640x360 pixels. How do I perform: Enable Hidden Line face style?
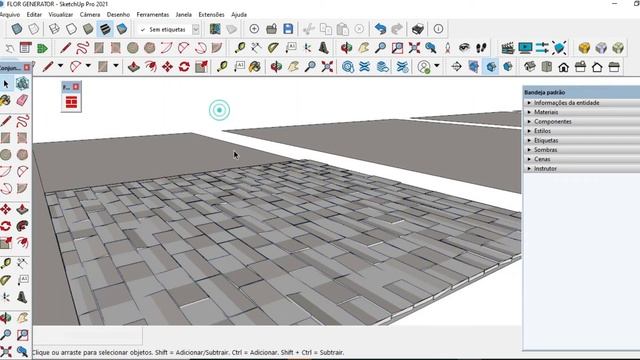tap(71, 29)
